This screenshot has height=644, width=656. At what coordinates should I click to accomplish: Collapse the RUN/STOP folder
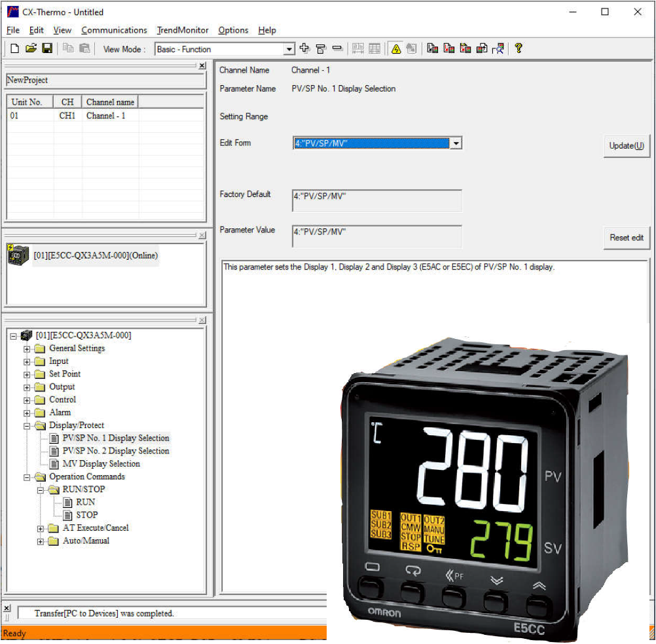pyautogui.click(x=40, y=491)
